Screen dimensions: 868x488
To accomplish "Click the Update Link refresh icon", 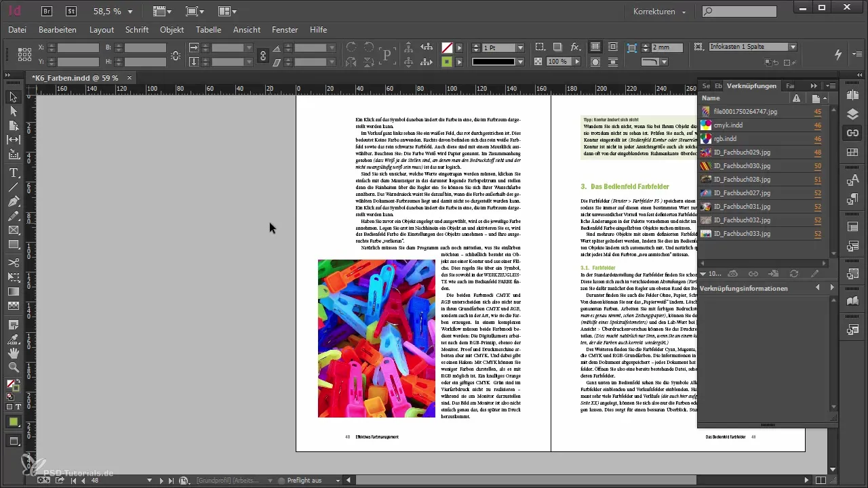I will click(x=794, y=273).
